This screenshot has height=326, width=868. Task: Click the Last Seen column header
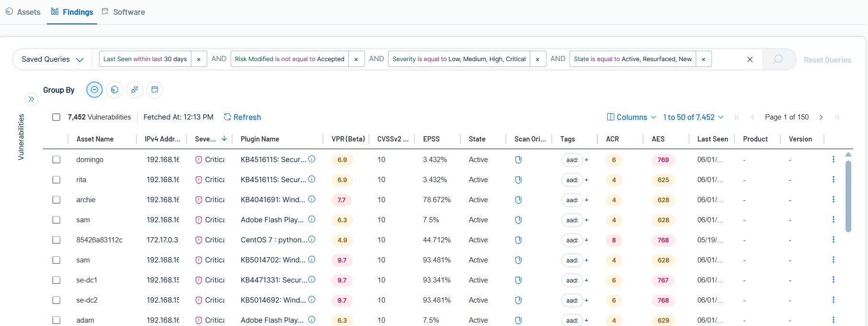(x=712, y=139)
